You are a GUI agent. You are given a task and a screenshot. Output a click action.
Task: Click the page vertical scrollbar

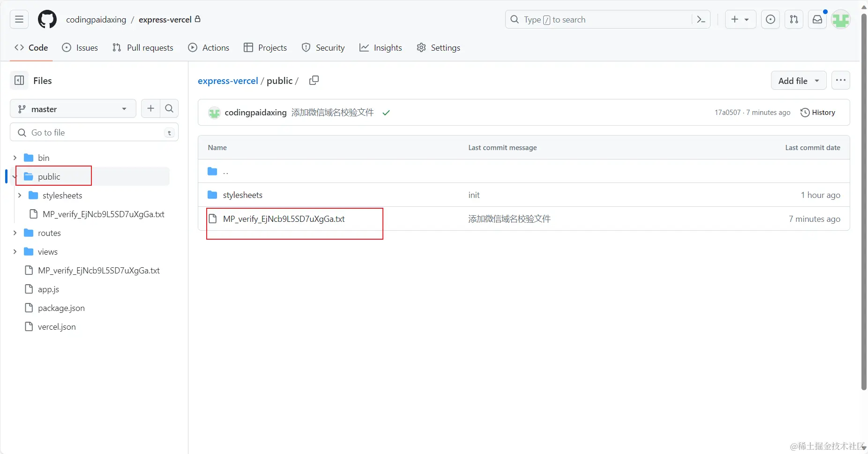(x=864, y=202)
